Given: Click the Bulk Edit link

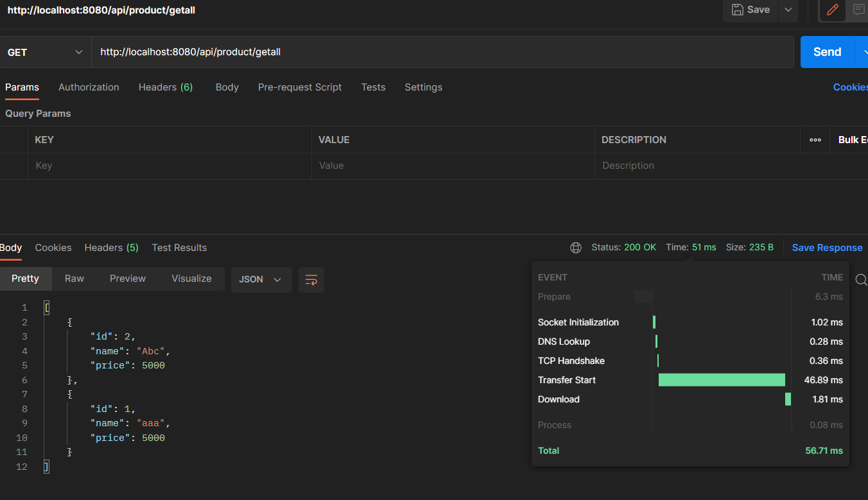Looking at the screenshot, I should [853, 140].
